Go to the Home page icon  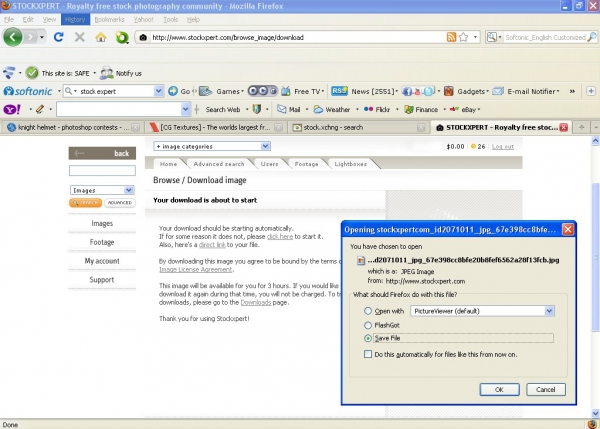[101, 37]
